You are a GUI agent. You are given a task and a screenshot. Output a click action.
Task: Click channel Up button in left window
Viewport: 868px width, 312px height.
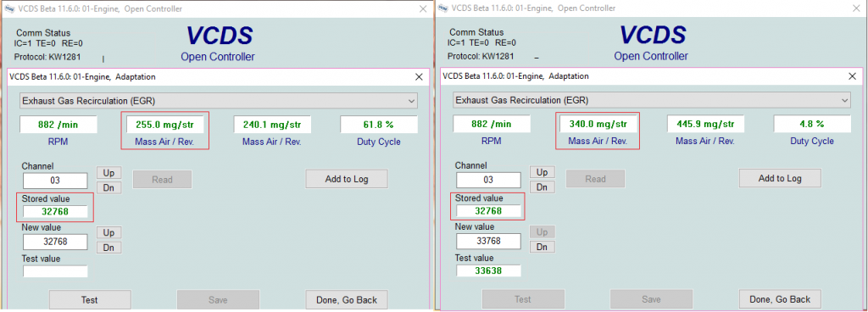(x=109, y=173)
